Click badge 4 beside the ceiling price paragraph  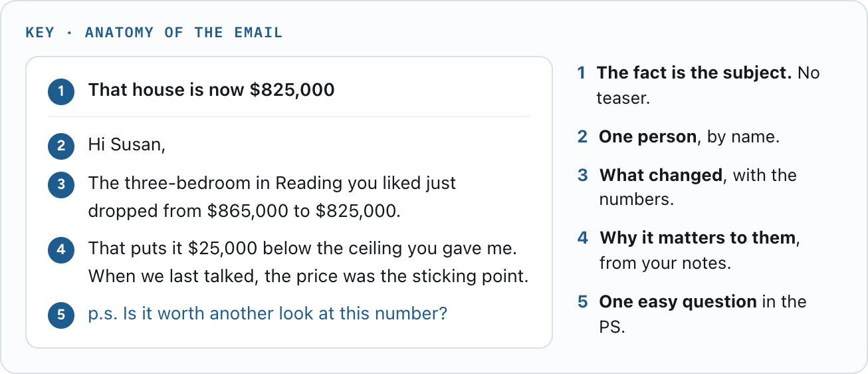click(61, 250)
